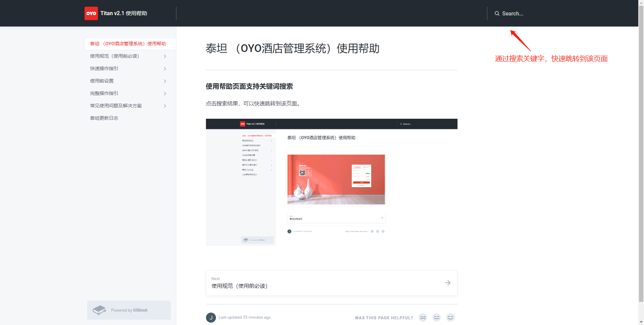Click Powered by GitBook link
Screen dimensions: 644x325
pyautogui.click(x=129, y=310)
